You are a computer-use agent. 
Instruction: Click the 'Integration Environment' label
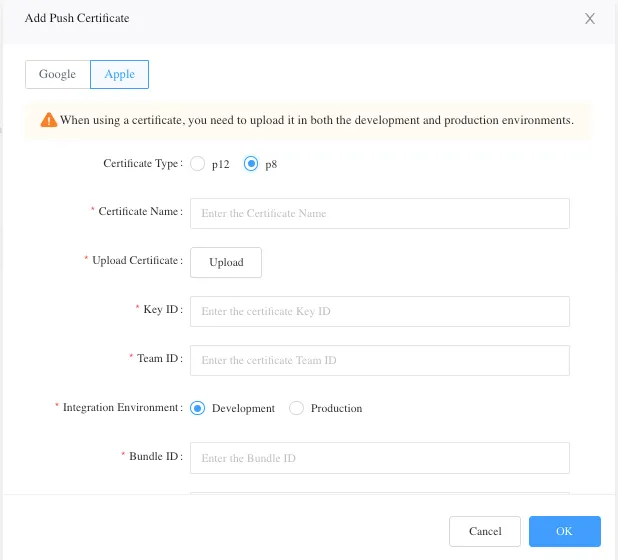pyautogui.click(x=123, y=407)
